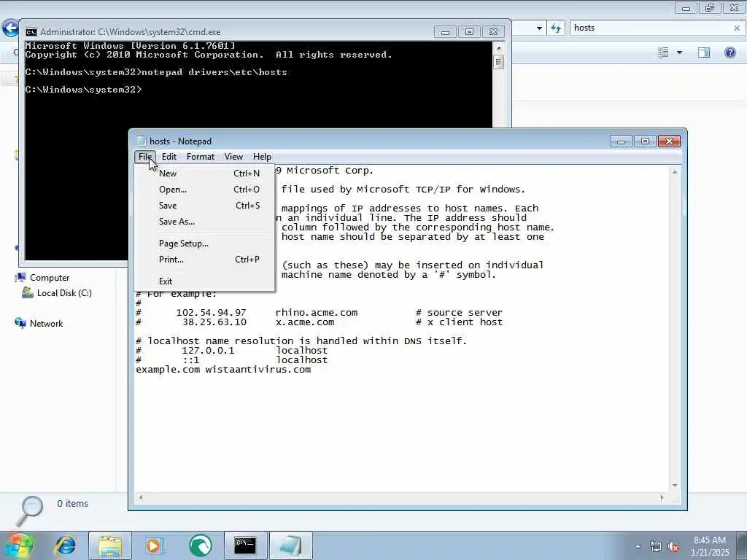The width and height of the screenshot is (747, 560).
Task: Open the Explorer address bar dropdown arrow
Action: (x=539, y=28)
